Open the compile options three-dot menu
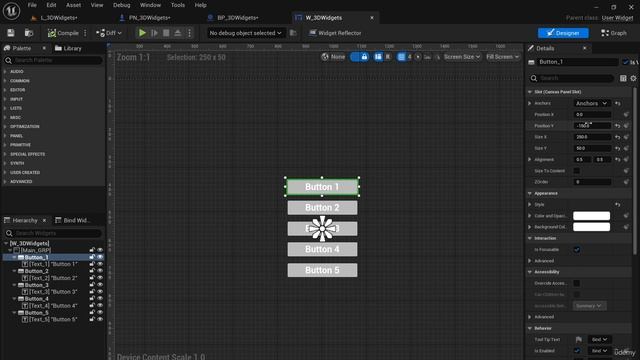The height and width of the screenshot is (360, 640). pyautogui.click(x=85, y=33)
